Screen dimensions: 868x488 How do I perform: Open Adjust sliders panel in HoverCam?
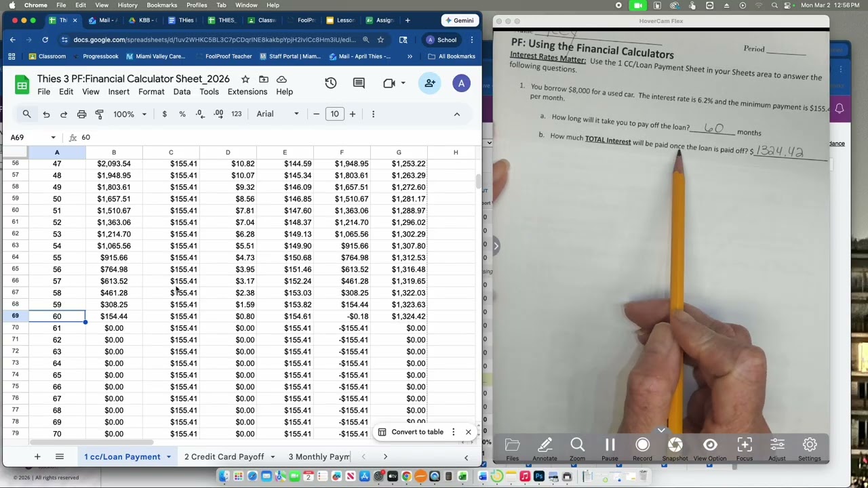tap(777, 449)
